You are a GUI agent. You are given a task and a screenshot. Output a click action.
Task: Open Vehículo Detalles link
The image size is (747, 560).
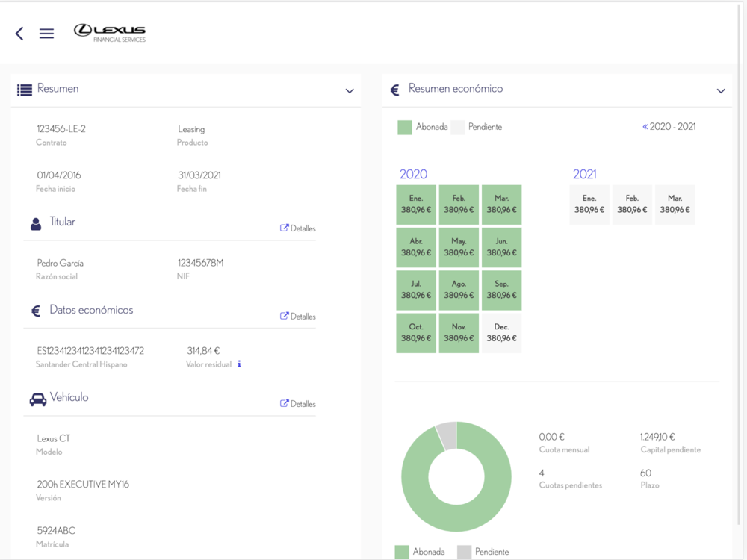click(x=298, y=404)
